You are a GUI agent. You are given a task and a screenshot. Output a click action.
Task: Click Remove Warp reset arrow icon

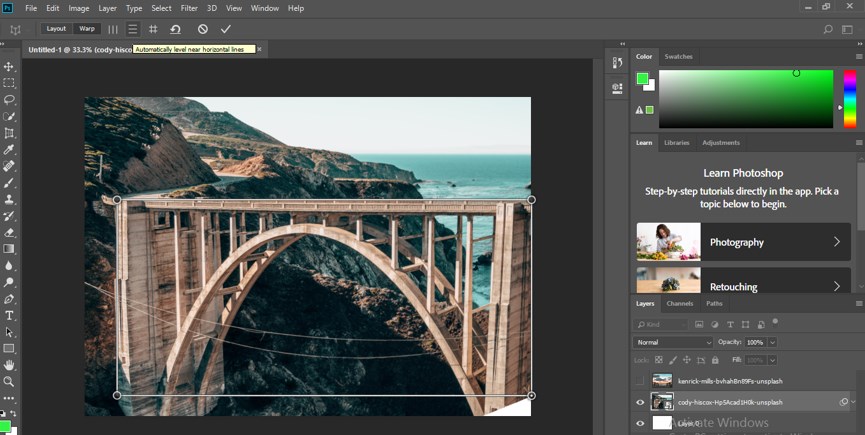[x=175, y=29]
